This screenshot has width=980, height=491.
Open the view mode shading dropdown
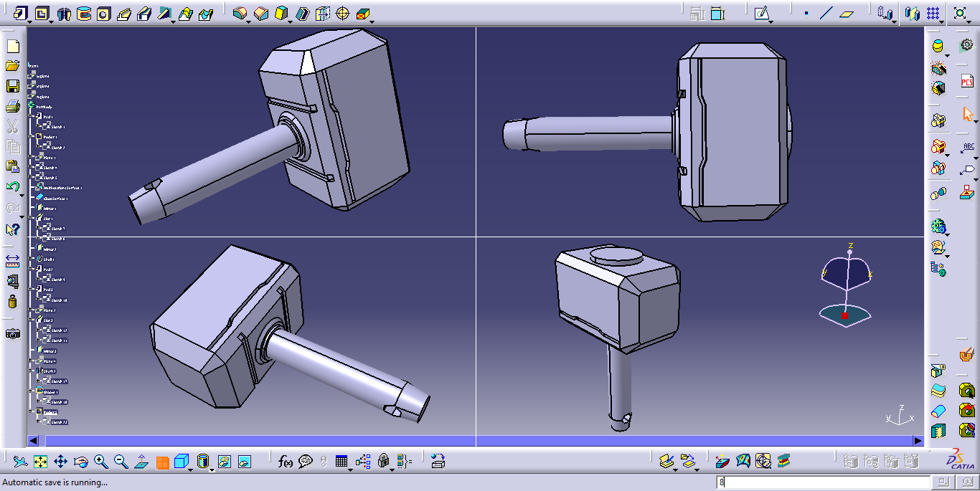(x=212, y=469)
